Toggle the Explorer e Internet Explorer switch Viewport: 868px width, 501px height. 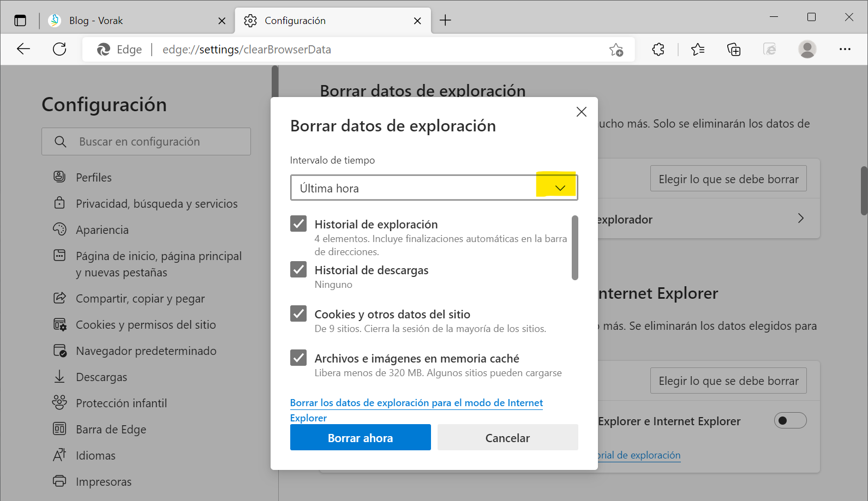790,420
